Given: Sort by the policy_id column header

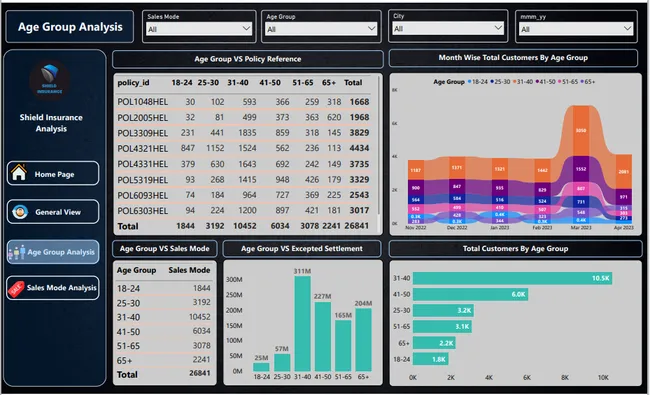Looking at the screenshot, I should click(x=133, y=82).
